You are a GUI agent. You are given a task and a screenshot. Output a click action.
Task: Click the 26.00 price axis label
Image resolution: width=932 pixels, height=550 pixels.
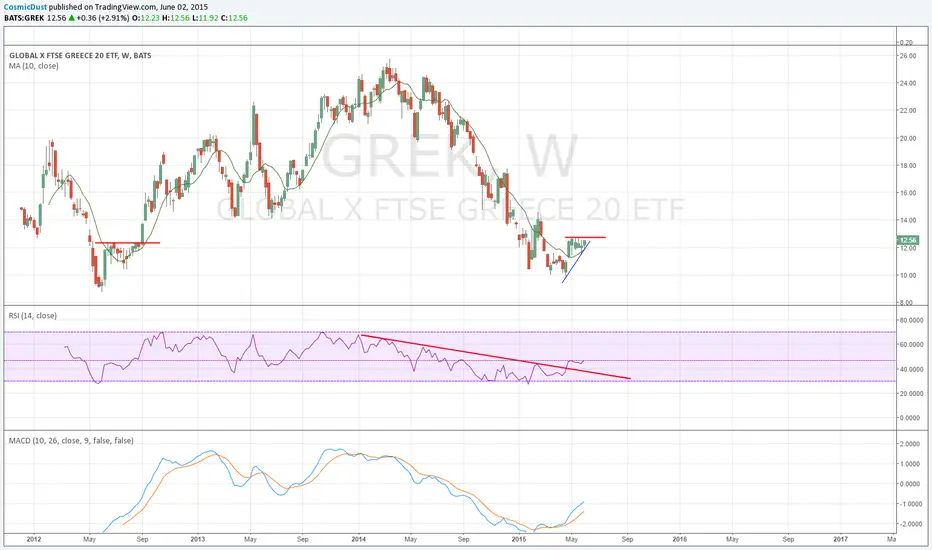pyautogui.click(x=908, y=56)
